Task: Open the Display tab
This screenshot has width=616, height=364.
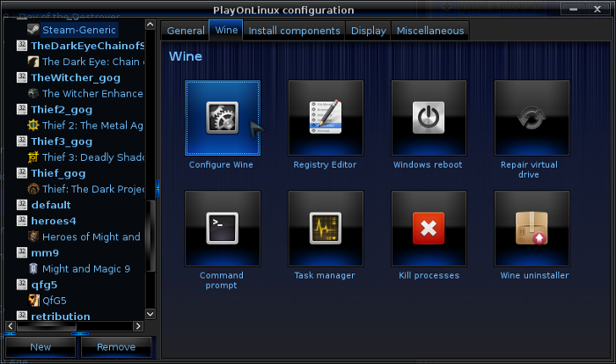Action: coord(369,31)
